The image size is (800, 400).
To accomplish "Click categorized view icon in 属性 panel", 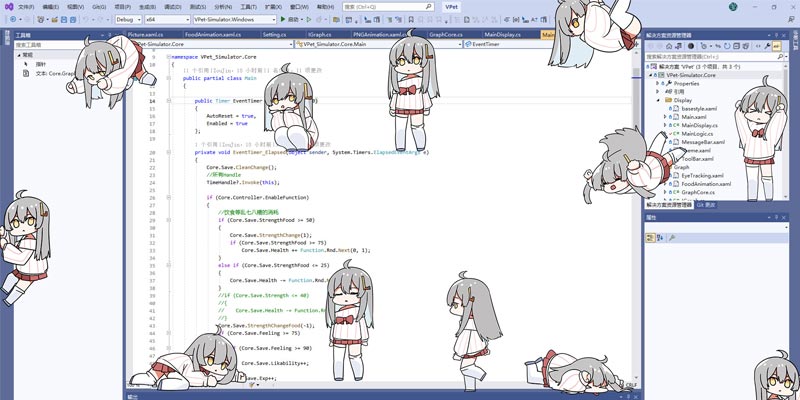I will point(650,238).
